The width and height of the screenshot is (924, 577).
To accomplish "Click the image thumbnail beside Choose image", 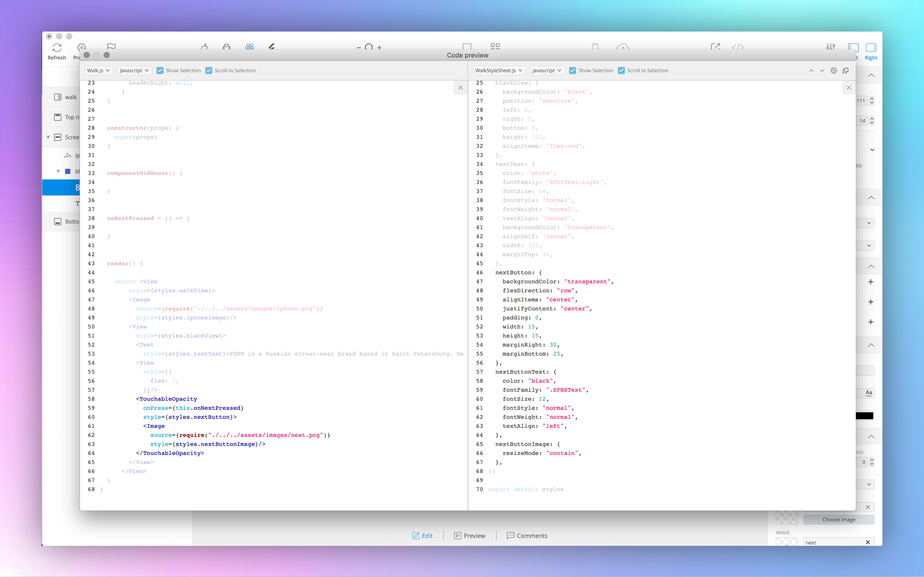I will 786,517.
